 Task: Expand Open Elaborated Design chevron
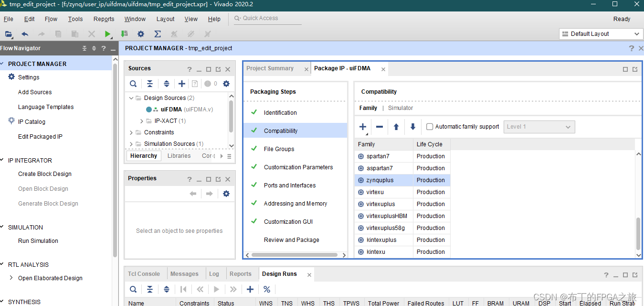tap(11, 278)
